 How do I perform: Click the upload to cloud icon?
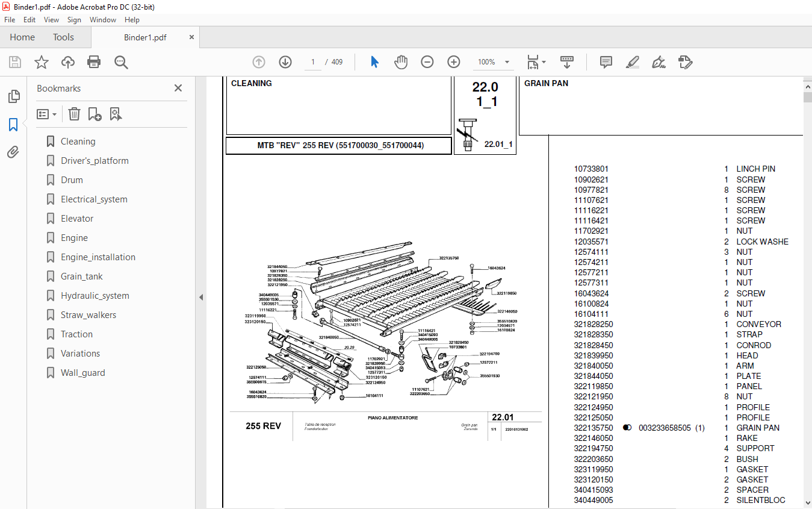68,62
